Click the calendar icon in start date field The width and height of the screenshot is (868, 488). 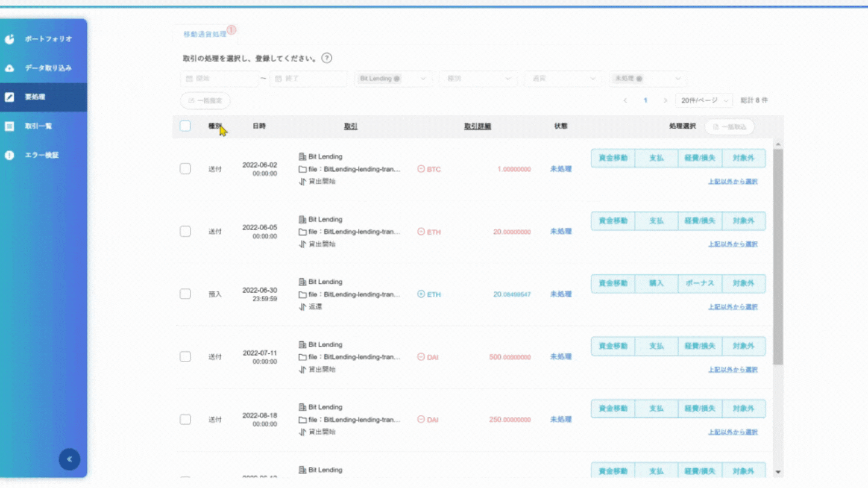click(x=189, y=79)
